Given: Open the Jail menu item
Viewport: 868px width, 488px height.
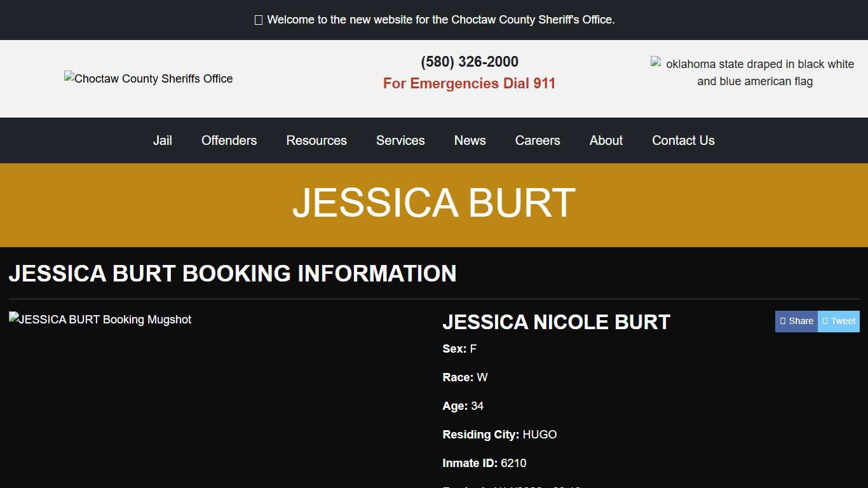Looking at the screenshot, I should [162, 140].
